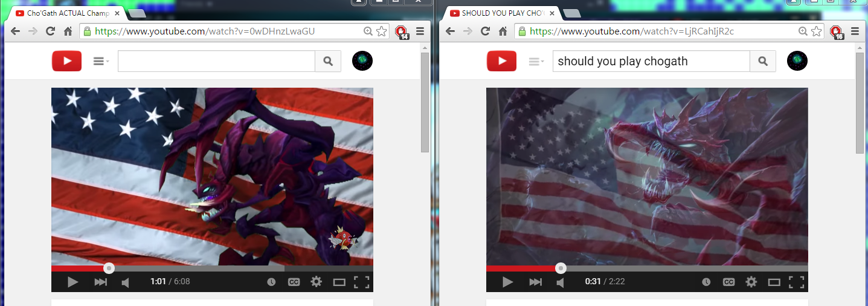Screen dimensions: 868x306
Task: Click the faded flag video frame on right
Action: click(x=647, y=175)
